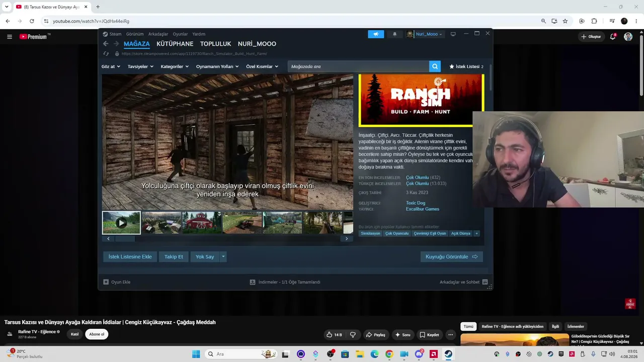Image resolution: width=644 pixels, height=362 pixels.
Task: Click the Yok Say button
Action: point(205,257)
